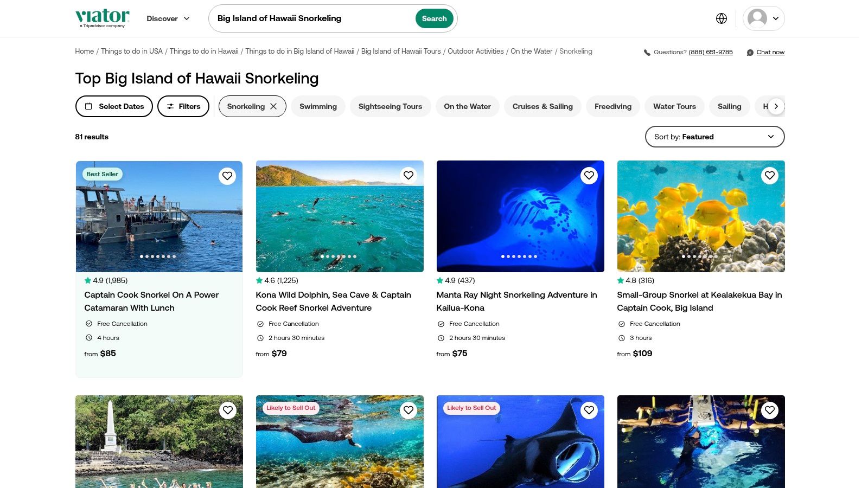Open the Filters panel
This screenshot has width=868, height=488.
(183, 106)
